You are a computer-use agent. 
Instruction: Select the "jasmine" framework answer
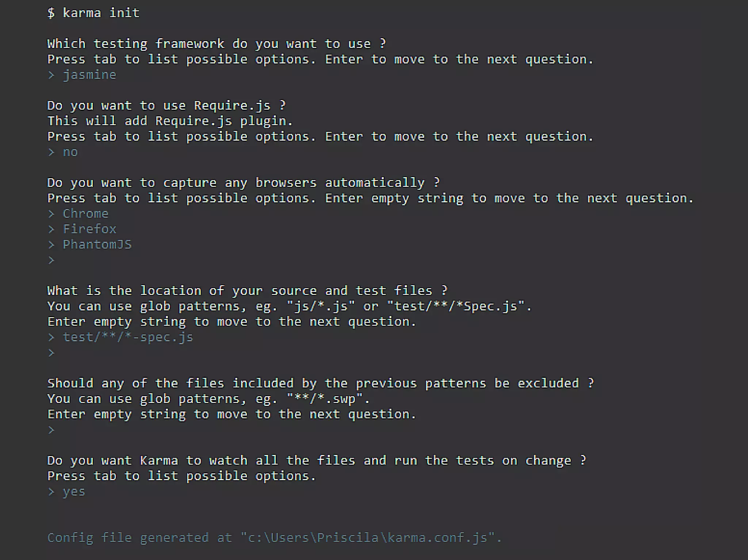89,75
